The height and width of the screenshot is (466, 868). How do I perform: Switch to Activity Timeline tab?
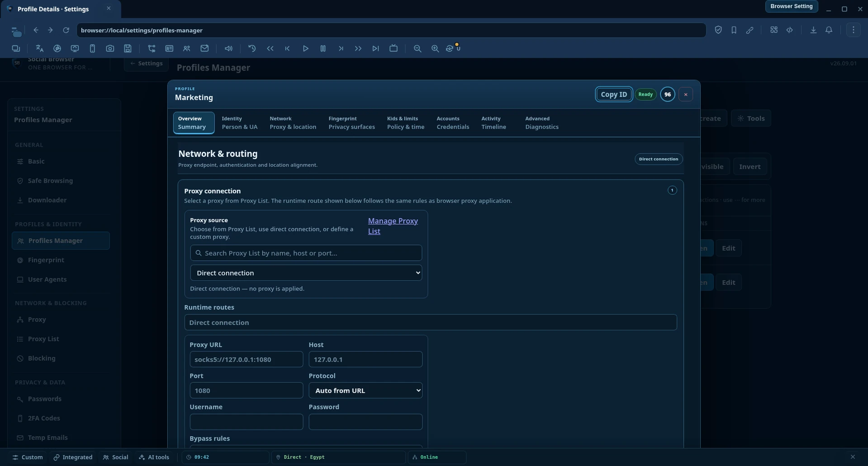pos(493,123)
